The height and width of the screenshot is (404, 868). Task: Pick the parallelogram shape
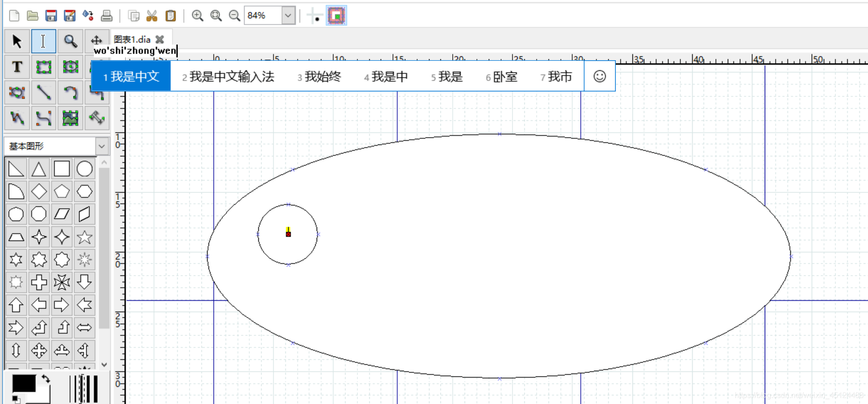coord(62,214)
